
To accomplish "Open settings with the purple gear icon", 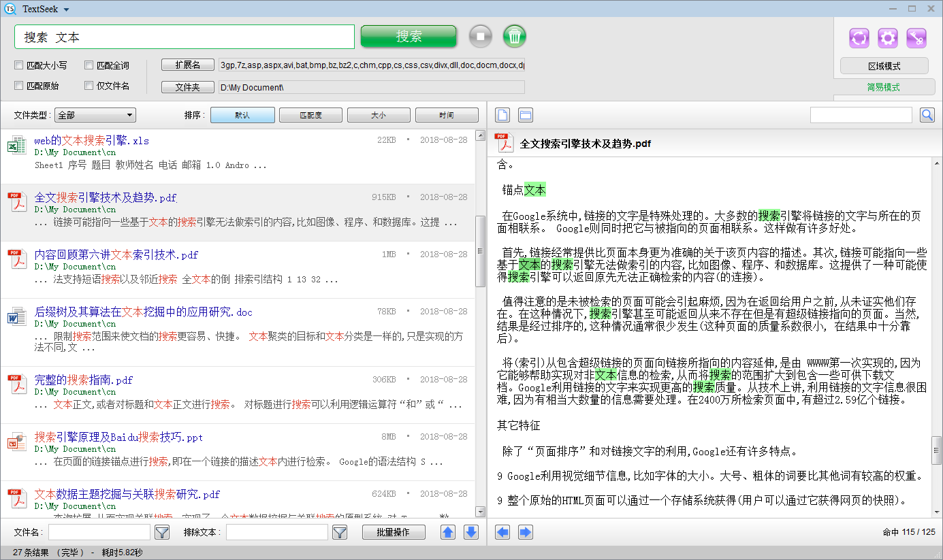I will tap(888, 38).
